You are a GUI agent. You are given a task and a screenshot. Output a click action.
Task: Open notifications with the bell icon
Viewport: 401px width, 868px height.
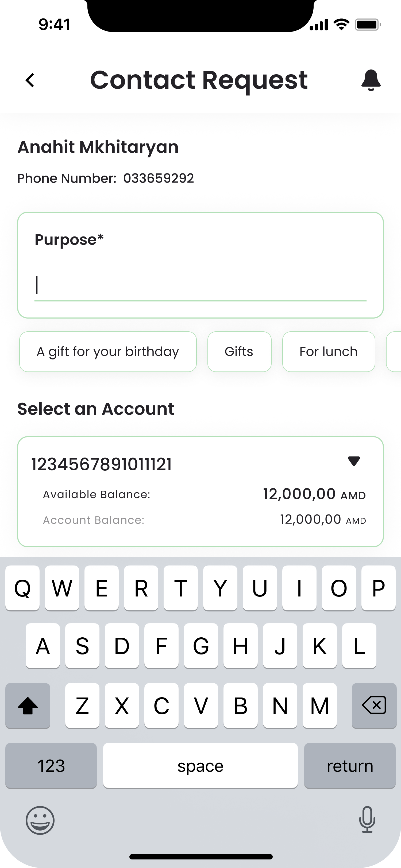[371, 80]
